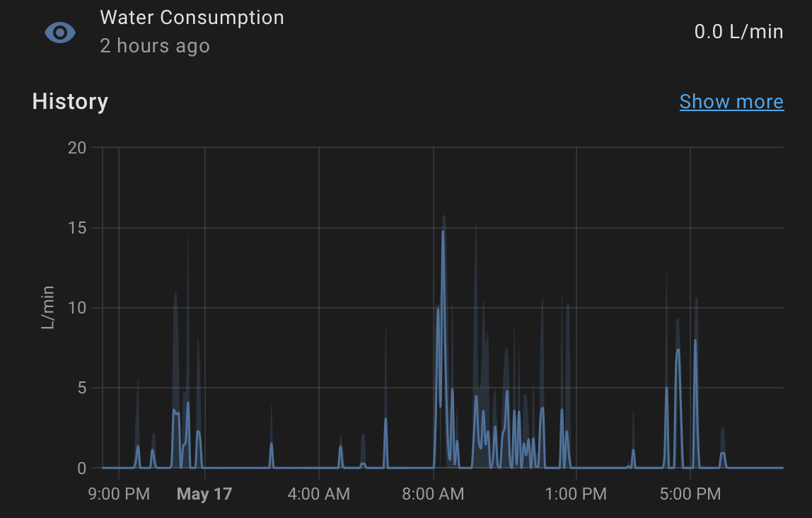Image resolution: width=812 pixels, height=518 pixels.
Task: Click the 0.0 L/min current value
Action: (738, 32)
